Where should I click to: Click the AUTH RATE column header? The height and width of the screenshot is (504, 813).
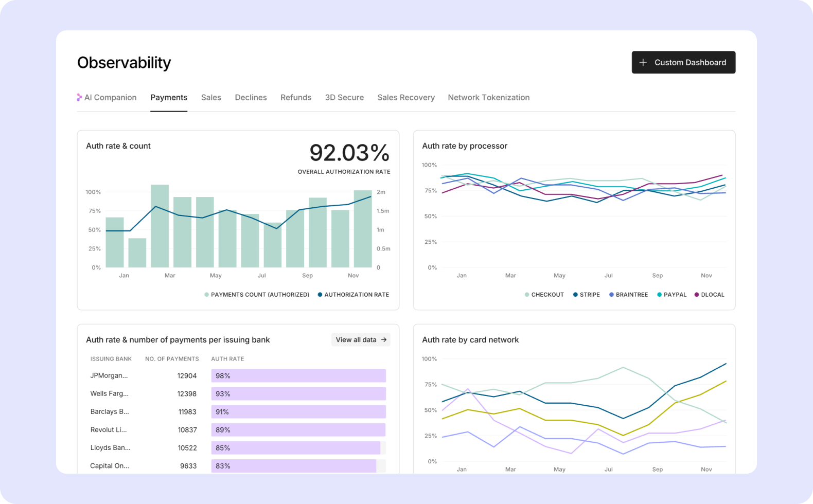(227, 359)
